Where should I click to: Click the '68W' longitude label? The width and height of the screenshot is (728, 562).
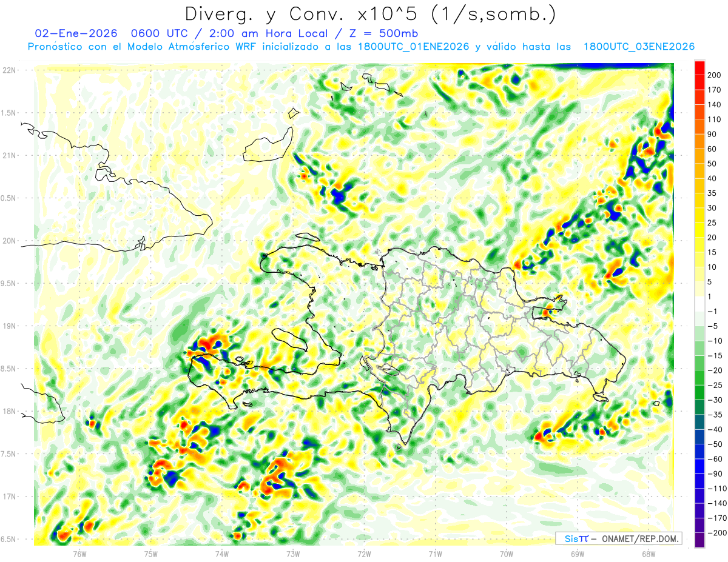[648, 554]
